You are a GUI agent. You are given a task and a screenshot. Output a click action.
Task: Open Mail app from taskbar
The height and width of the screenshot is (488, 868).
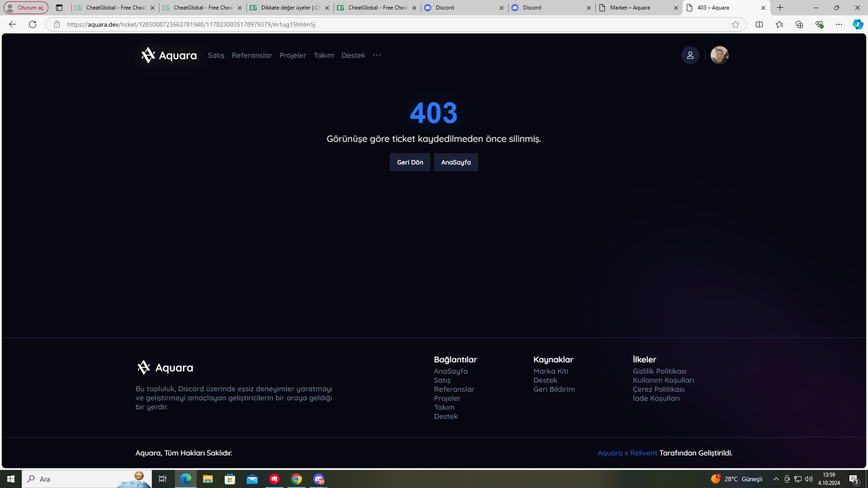pos(252,479)
